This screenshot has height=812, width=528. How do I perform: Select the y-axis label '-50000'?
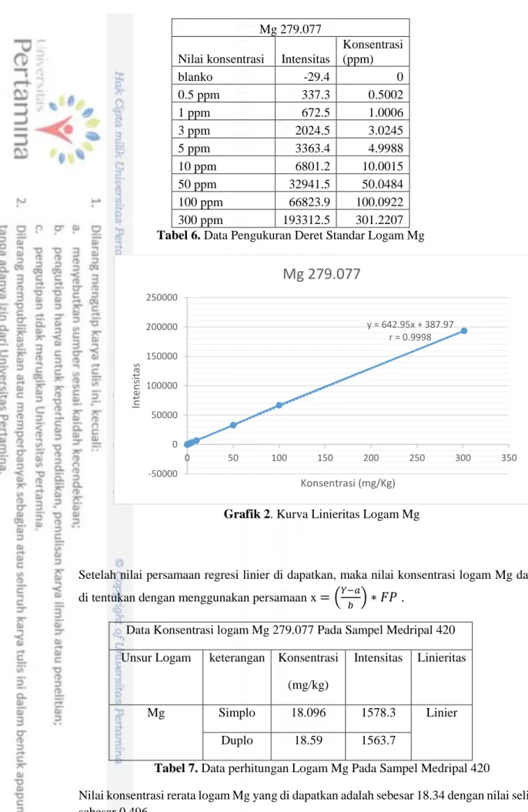[162, 473]
